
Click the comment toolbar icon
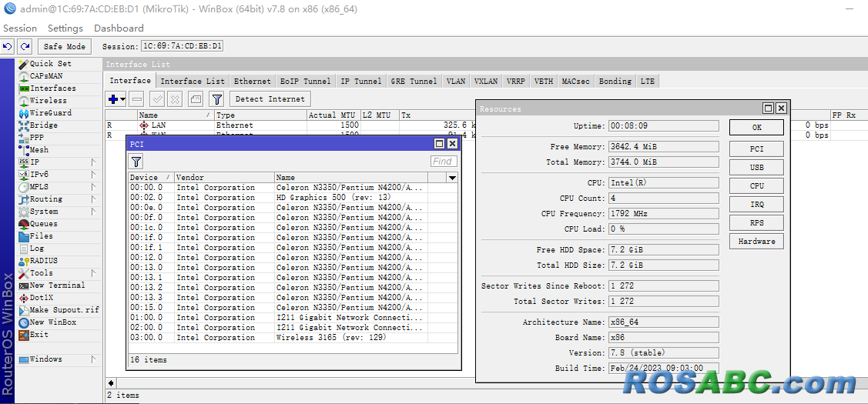(196, 99)
